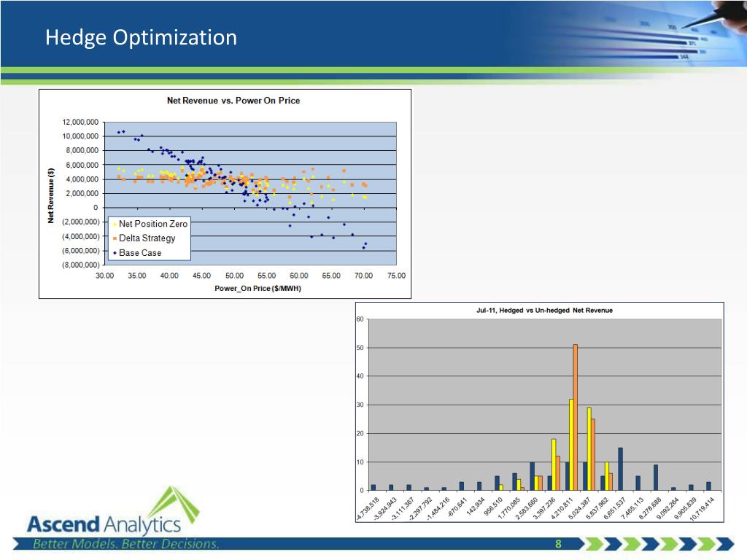Click the 9,092,264 histogram x-axis label
The width and height of the screenshot is (747, 560).
(x=668, y=508)
